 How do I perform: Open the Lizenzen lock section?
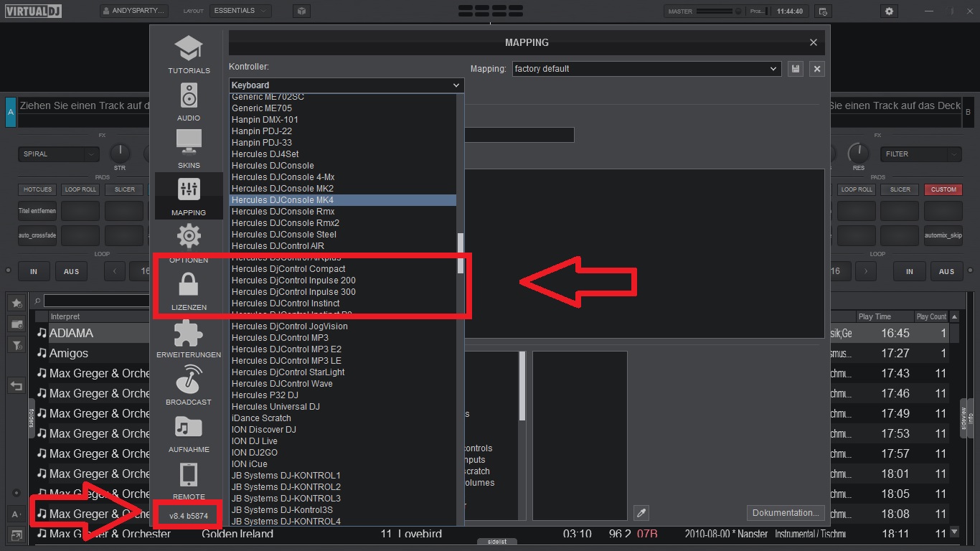point(189,291)
